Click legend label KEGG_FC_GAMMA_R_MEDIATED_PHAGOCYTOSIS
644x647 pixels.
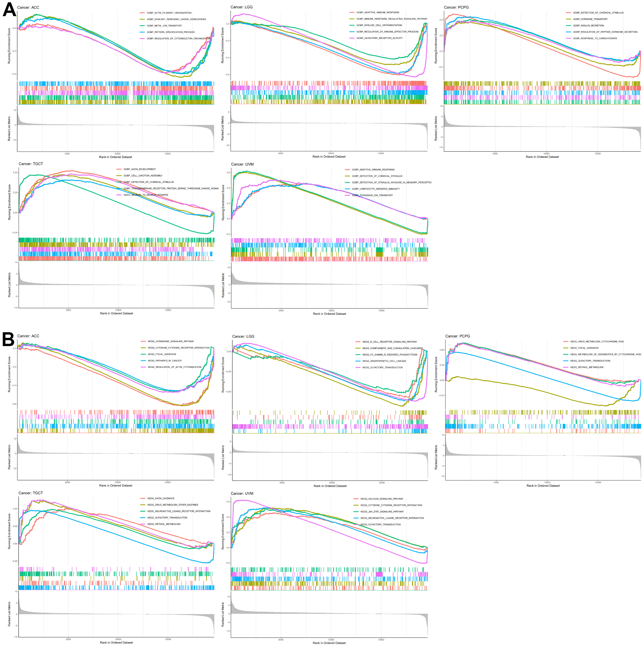pyautogui.click(x=390, y=355)
